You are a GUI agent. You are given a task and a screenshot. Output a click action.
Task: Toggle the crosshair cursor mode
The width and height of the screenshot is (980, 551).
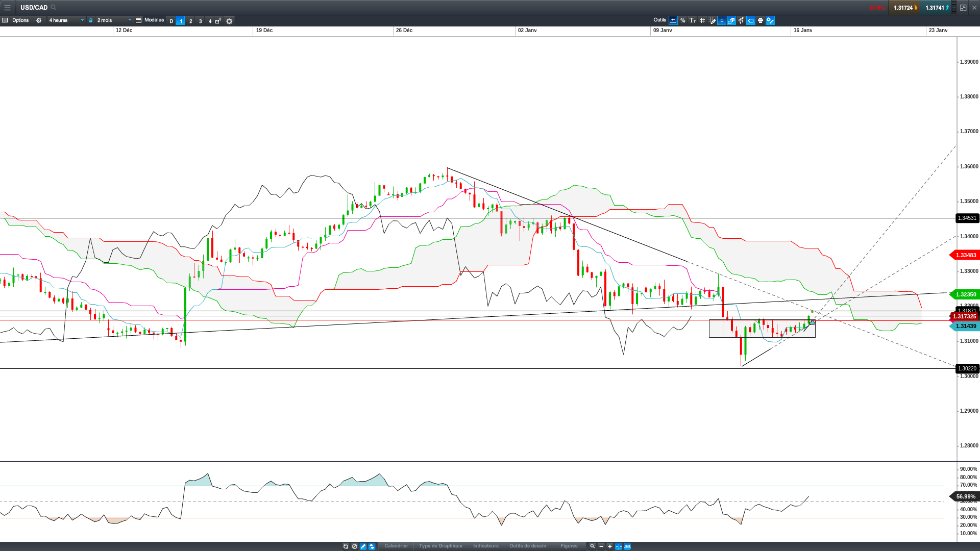click(619, 546)
